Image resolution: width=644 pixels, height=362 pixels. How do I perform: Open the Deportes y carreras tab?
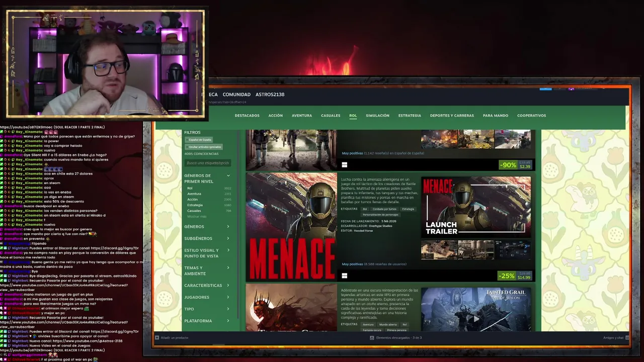click(452, 116)
